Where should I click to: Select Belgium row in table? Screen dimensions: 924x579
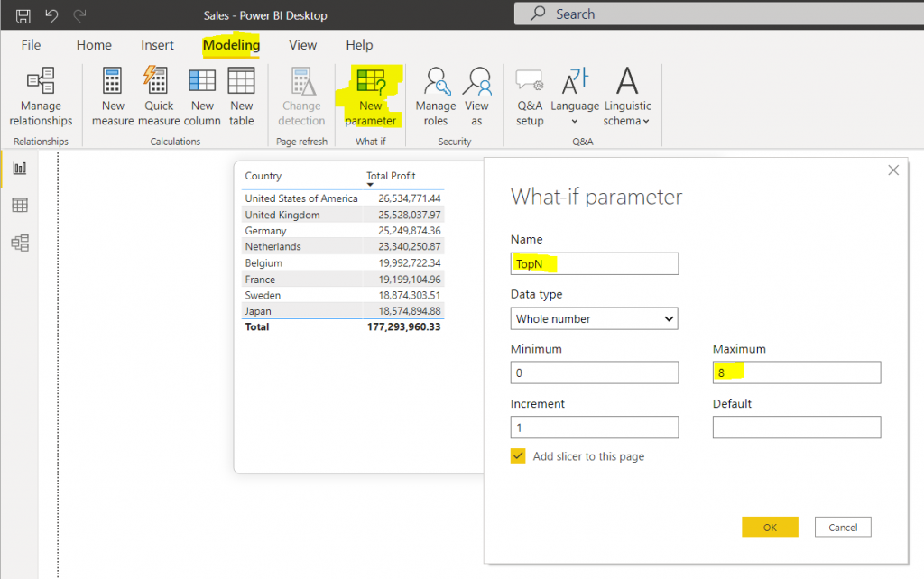point(342,262)
